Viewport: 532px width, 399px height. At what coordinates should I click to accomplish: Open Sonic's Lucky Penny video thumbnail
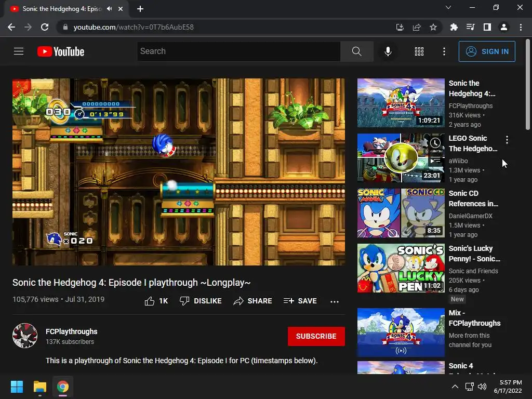click(401, 268)
